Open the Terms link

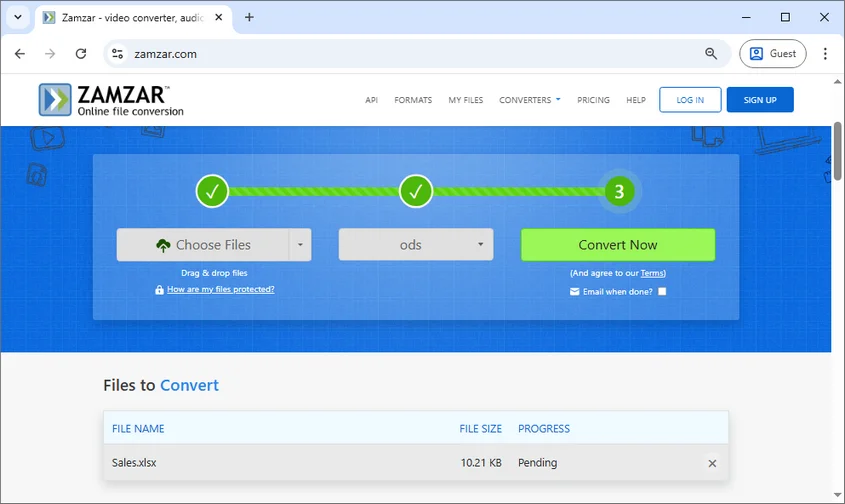pos(652,273)
